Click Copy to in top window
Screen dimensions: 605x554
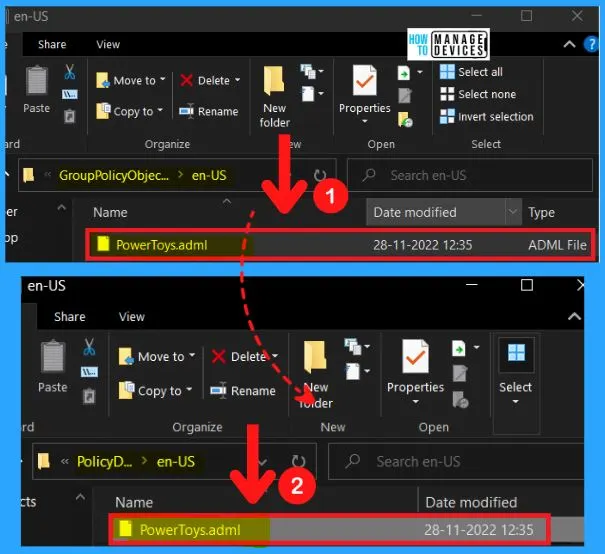(129, 111)
